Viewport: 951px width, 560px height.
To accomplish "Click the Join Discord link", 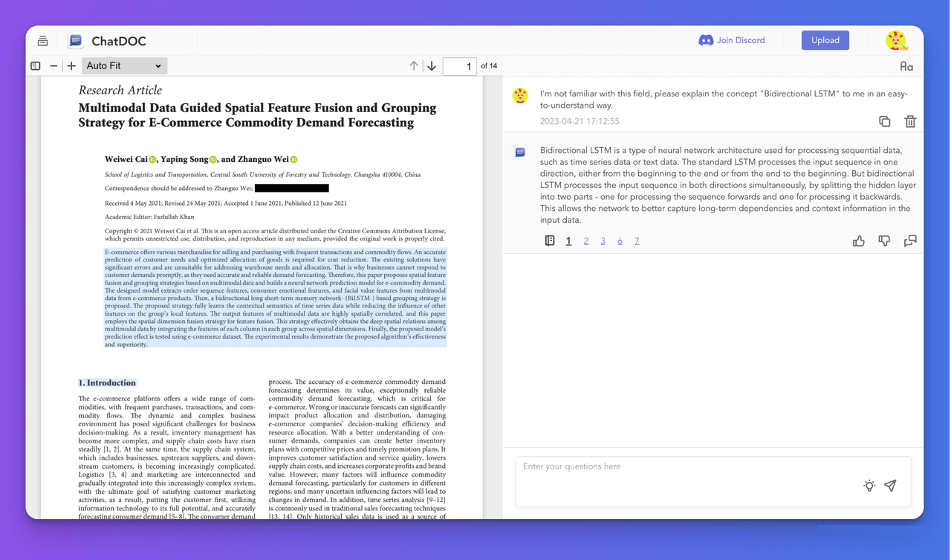I will click(732, 40).
